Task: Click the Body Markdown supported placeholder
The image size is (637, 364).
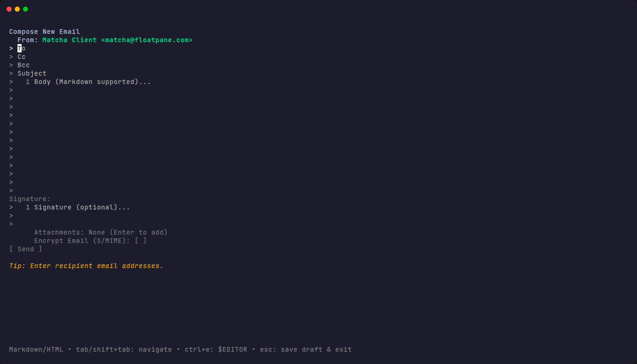Action: click(92, 82)
